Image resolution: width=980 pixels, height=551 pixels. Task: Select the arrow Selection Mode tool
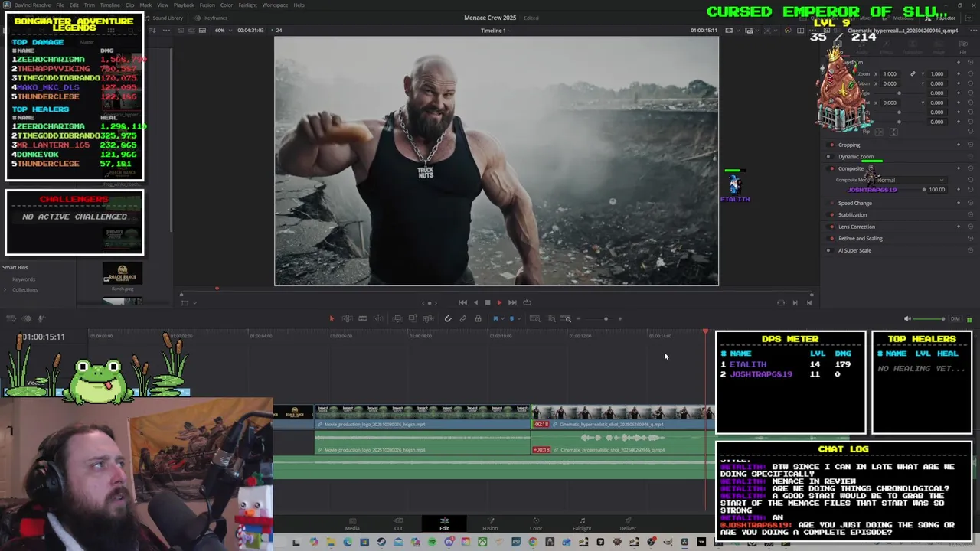point(332,318)
